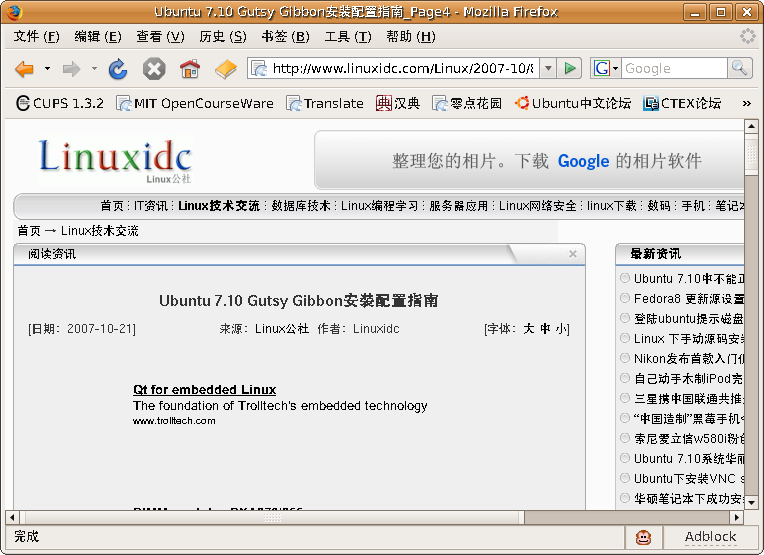Set font size to 中 (medium)

(x=545, y=329)
